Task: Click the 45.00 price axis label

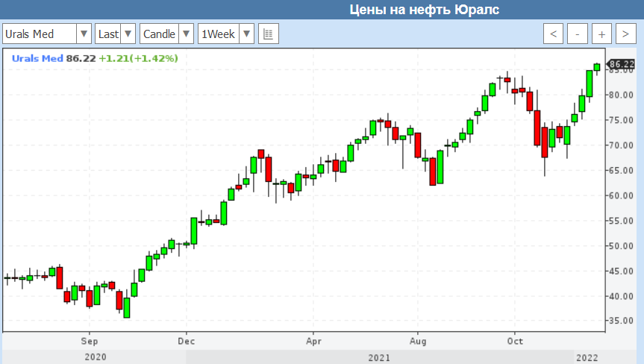Action: [621, 272]
